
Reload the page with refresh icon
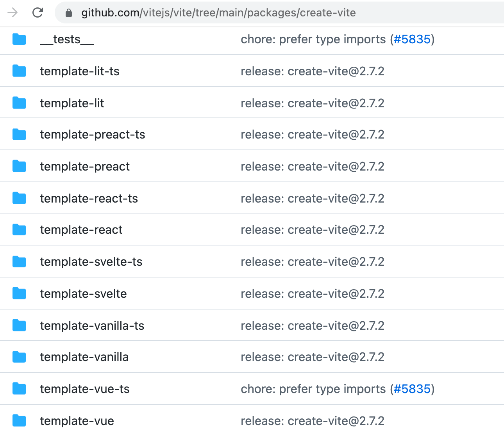(38, 13)
